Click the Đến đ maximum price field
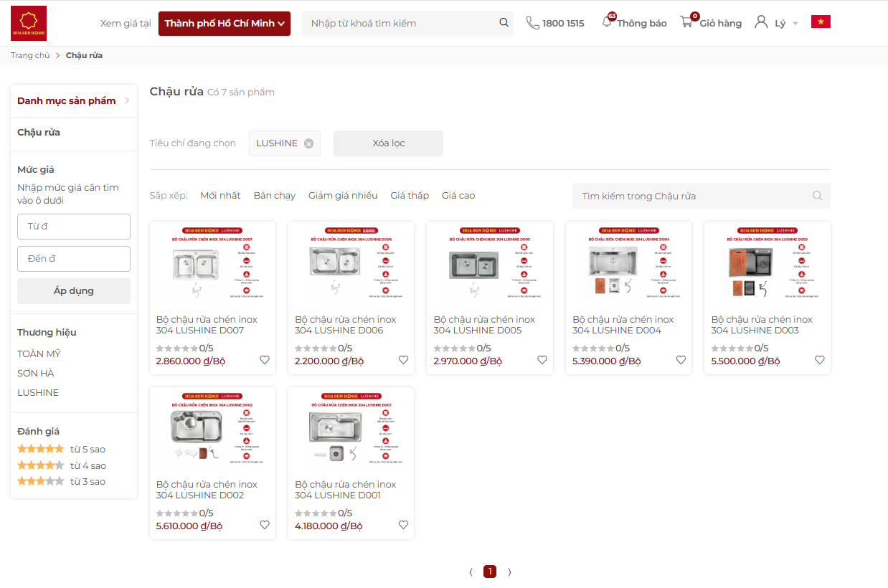Screen dimensions: 888x588 pyautogui.click(x=74, y=259)
